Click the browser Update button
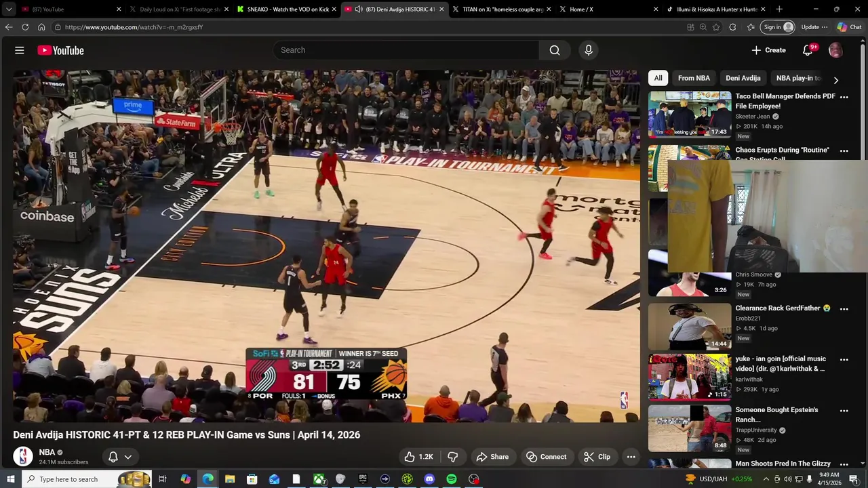Image resolution: width=868 pixels, height=488 pixels. (x=810, y=27)
